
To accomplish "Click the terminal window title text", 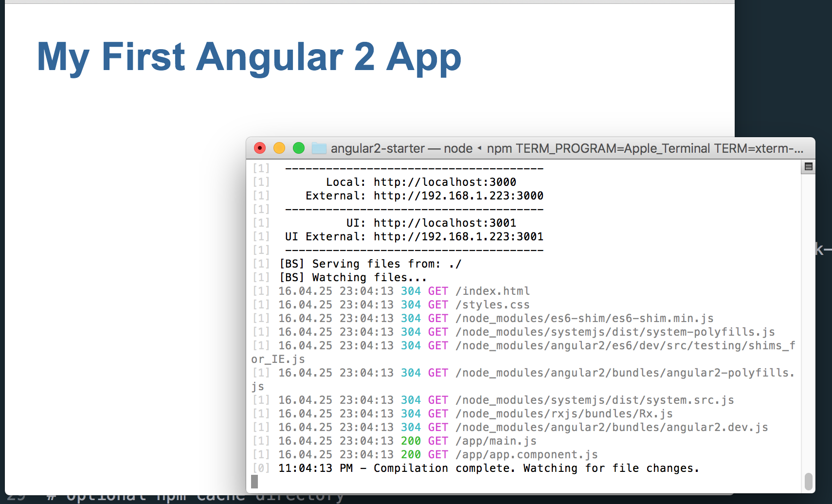I will point(567,148).
